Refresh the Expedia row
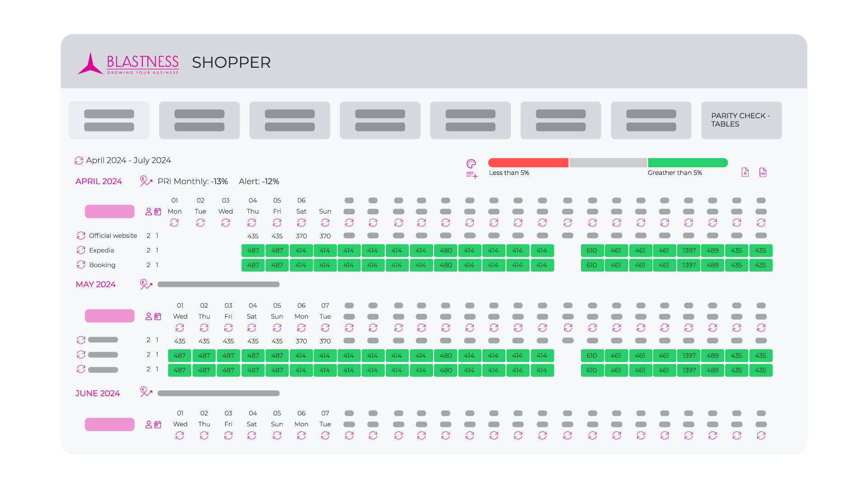Image resolution: width=868 pixels, height=488 pixels. 81,250
